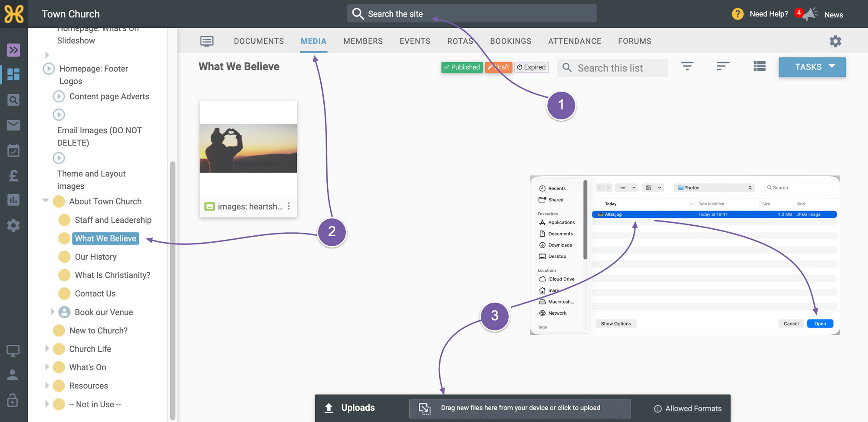Open the EVENTS tab
The width and height of the screenshot is (868, 422).
tap(415, 41)
